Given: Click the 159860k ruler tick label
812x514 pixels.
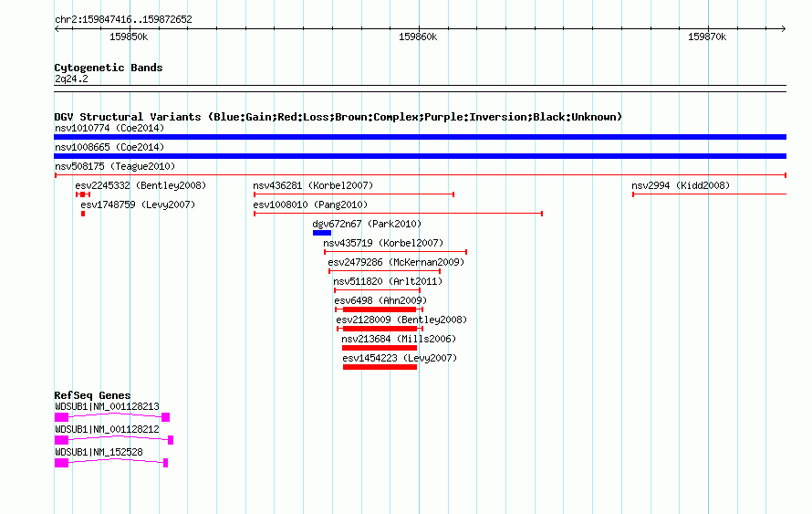Looking at the screenshot, I should (417, 37).
